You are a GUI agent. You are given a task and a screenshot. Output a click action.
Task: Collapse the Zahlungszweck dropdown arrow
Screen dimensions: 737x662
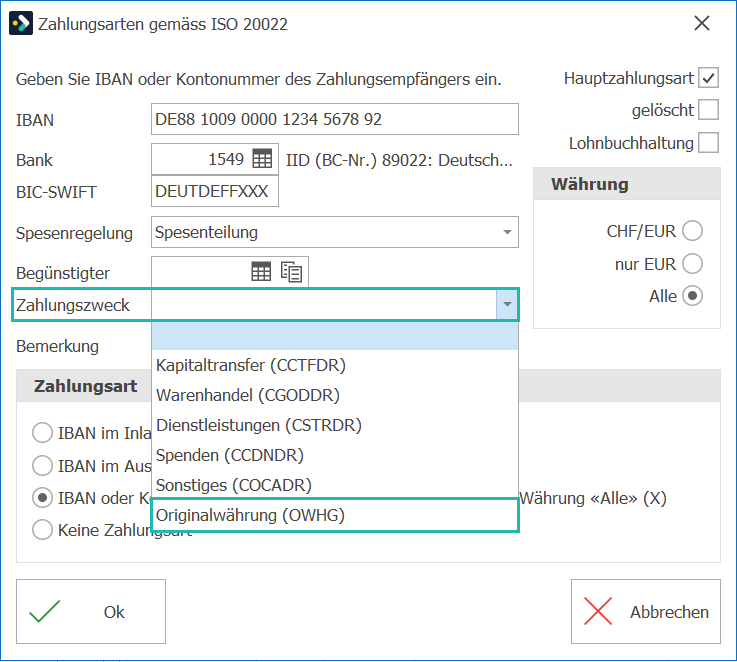pyautogui.click(x=507, y=304)
